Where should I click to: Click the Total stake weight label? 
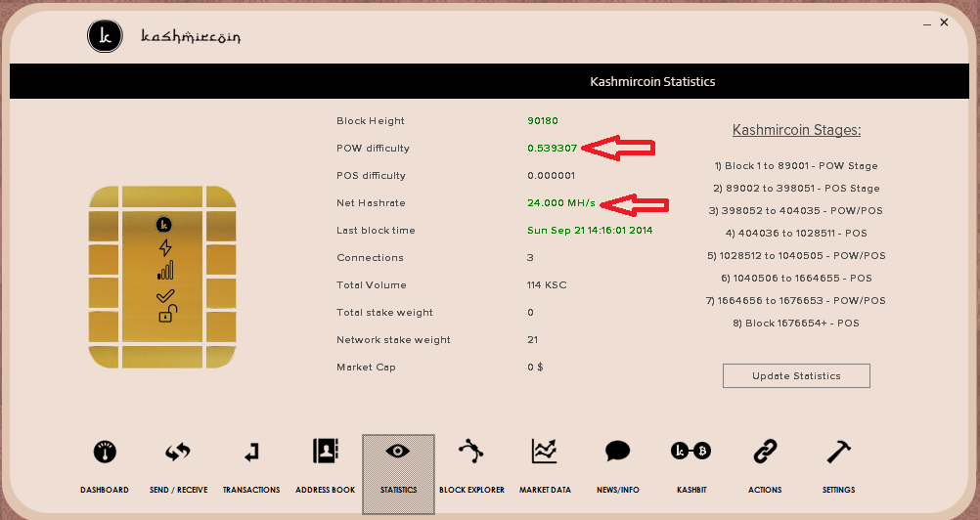coord(384,313)
